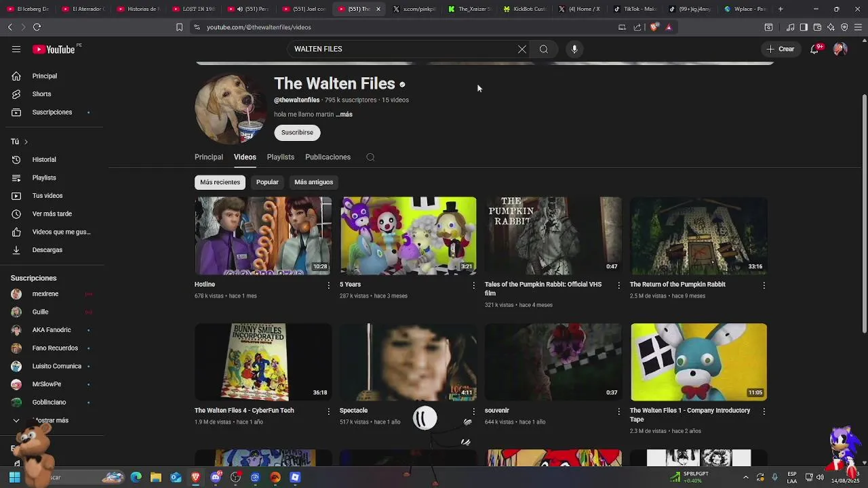The height and width of the screenshot is (488, 868).
Task: Select the Popular filter chip
Action: coord(267,182)
